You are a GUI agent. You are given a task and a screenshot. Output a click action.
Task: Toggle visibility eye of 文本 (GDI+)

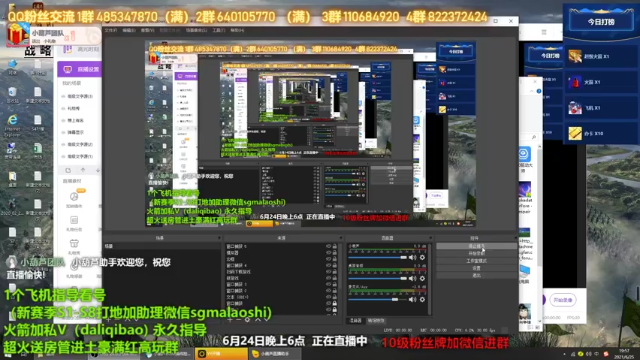328,297
